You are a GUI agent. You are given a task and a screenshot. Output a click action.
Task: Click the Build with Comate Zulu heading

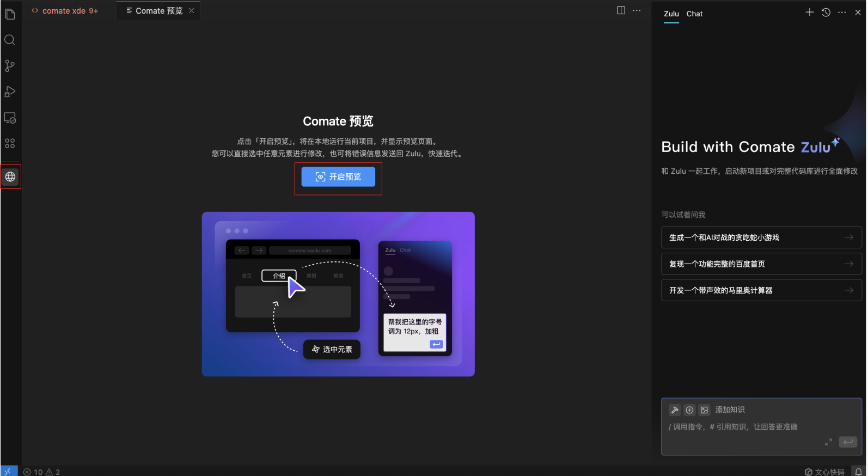click(x=750, y=147)
